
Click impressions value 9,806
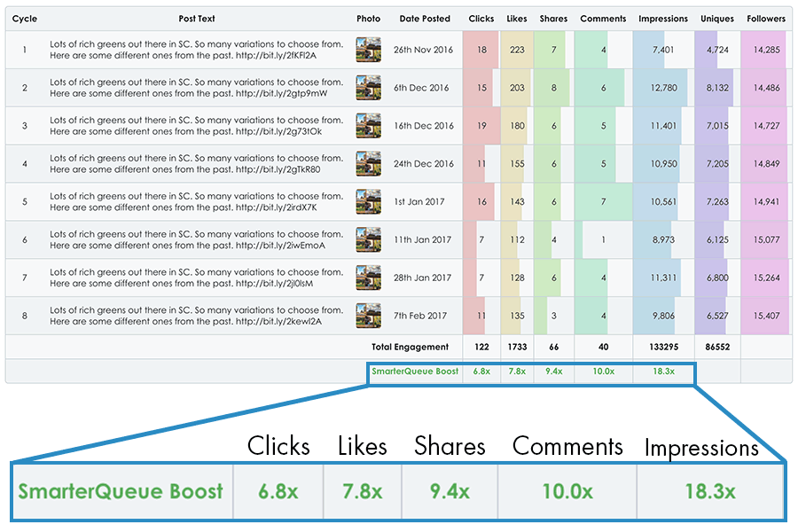coord(663,316)
